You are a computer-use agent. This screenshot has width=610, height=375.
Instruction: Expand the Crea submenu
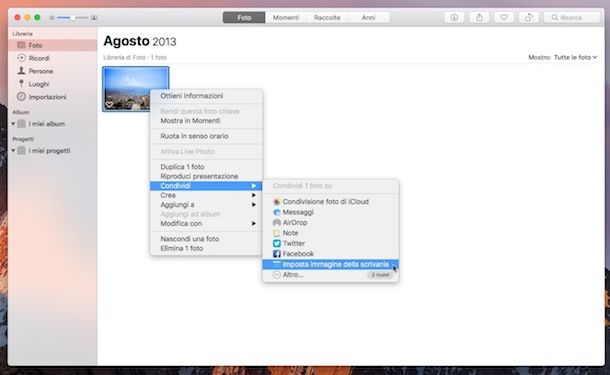pyautogui.click(x=206, y=195)
